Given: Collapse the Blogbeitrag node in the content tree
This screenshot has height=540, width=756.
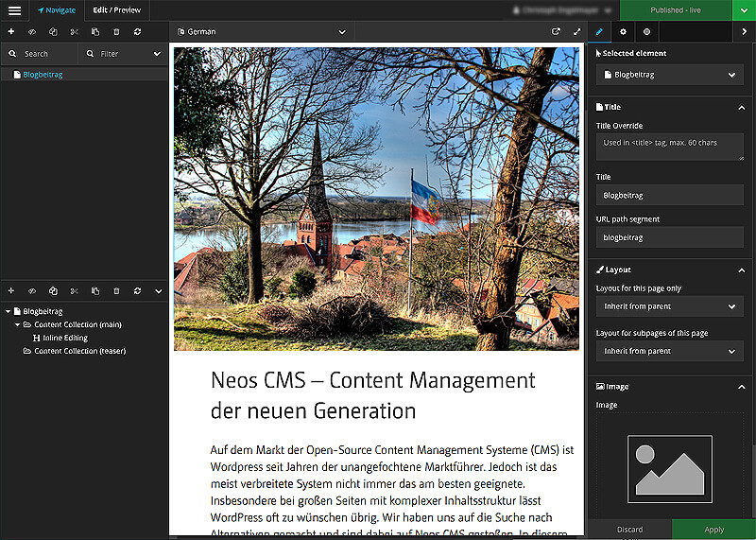Looking at the screenshot, I should [x=9, y=312].
